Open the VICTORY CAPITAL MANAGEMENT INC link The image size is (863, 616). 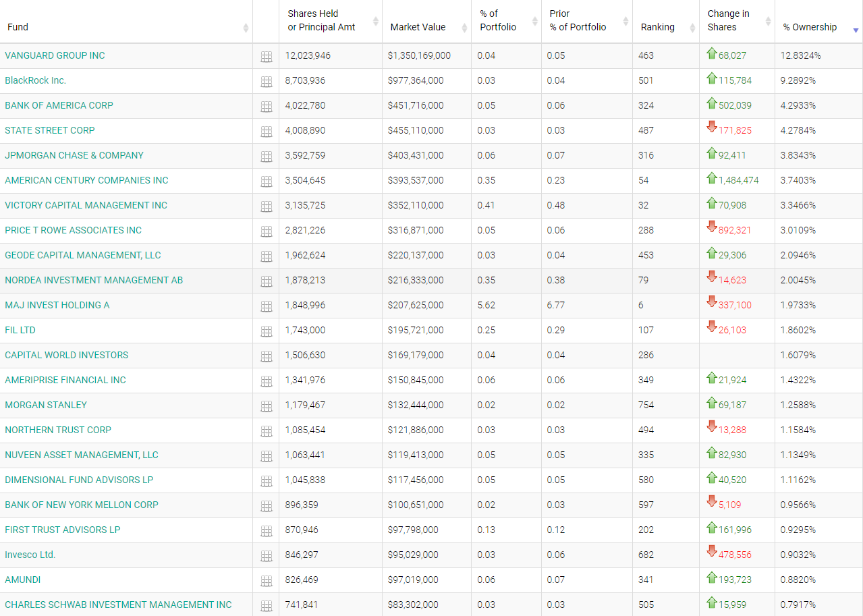pos(86,205)
